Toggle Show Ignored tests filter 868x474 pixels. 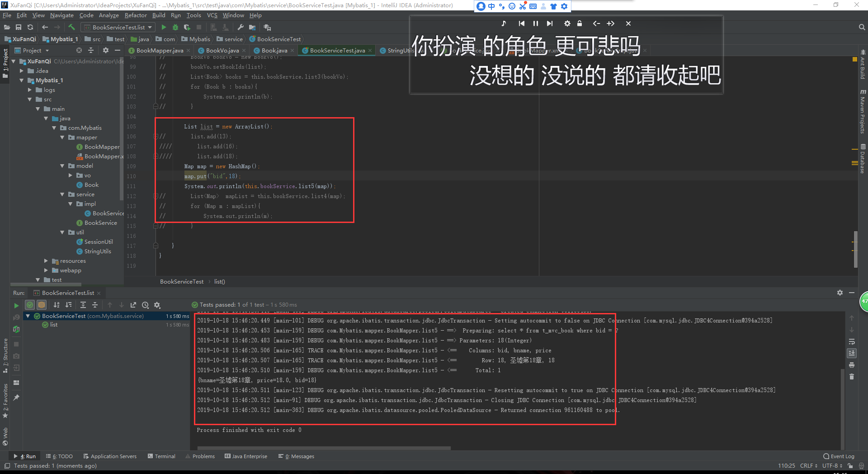pos(41,305)
